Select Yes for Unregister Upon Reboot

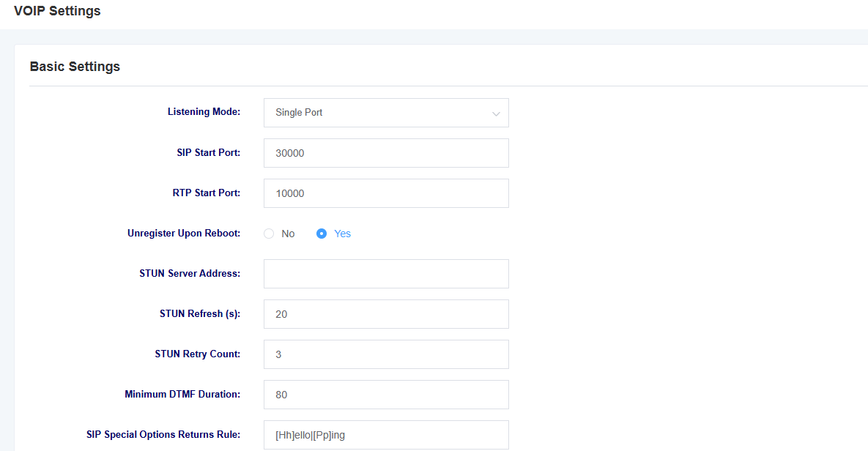tap(321, 234)
